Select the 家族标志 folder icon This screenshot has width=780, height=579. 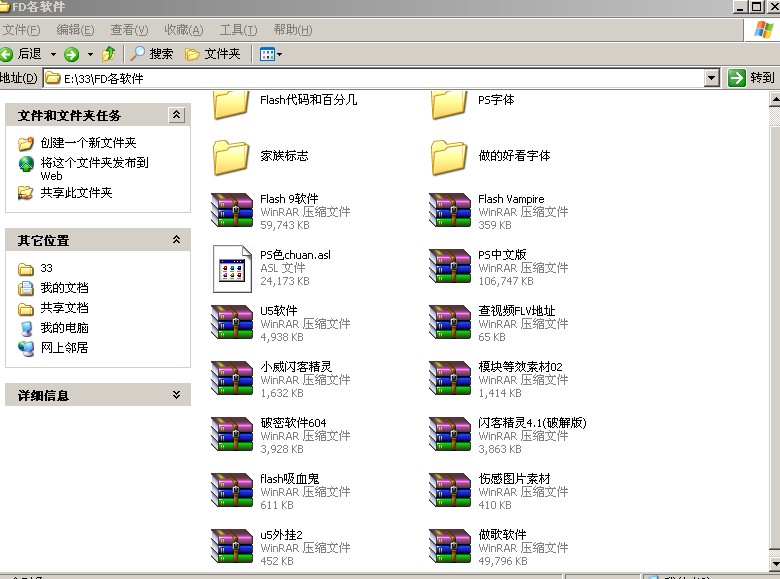[232, 156]
